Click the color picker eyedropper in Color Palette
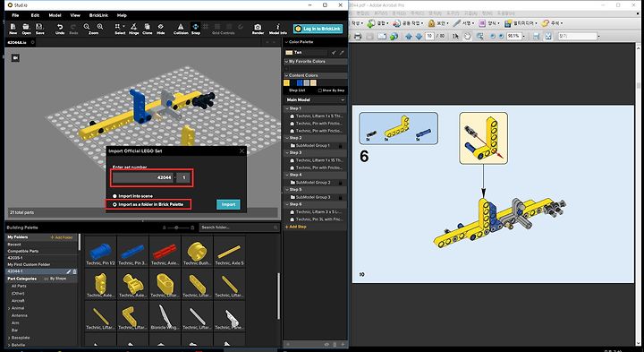 point(342,53)
